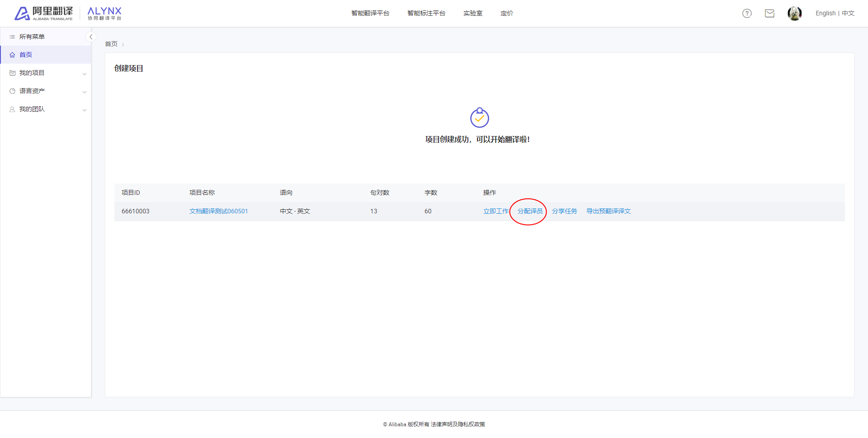The height and width of the screenshot is (438, 868).
Task: Click the folder icon beside 我的项目
Action: (12, 73)
